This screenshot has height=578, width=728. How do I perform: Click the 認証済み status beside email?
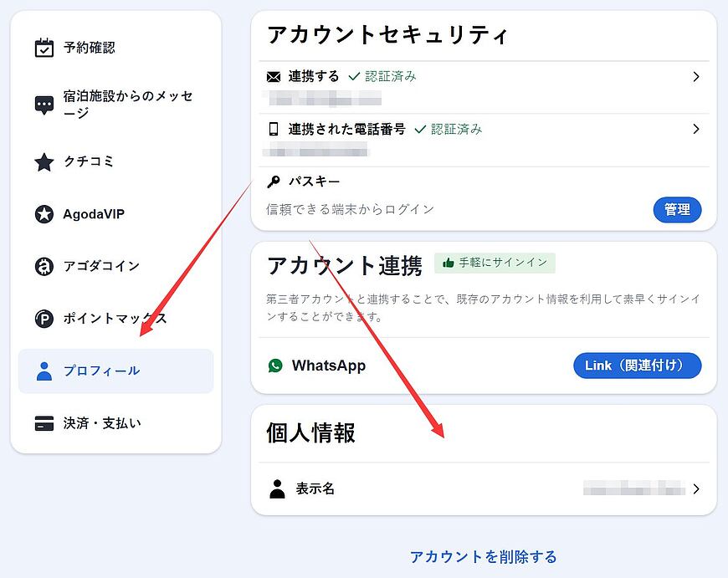[x=382, y=76]
